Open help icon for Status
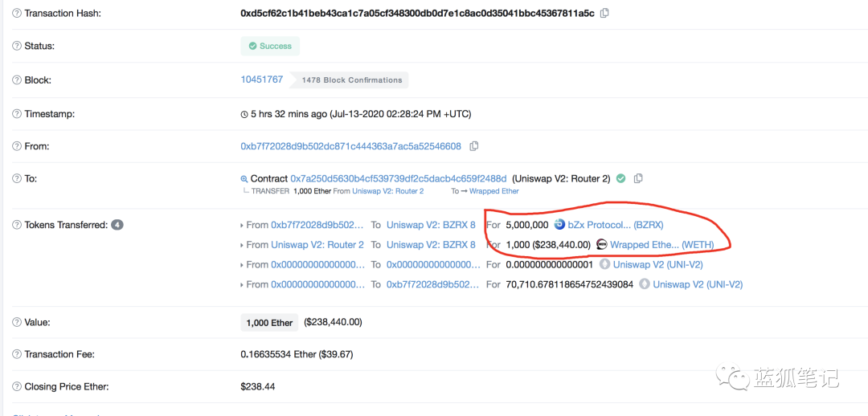Screen dimensions: 868x416 click(17, 47)
